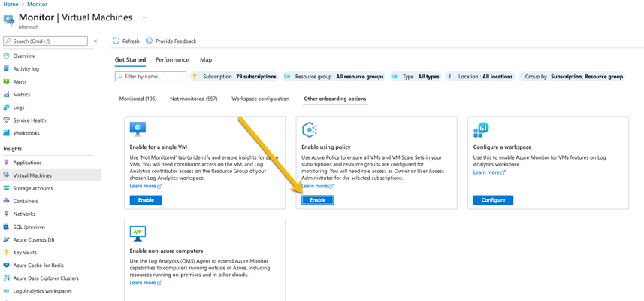Switch to the Performance tab

(x=172, y=60)
